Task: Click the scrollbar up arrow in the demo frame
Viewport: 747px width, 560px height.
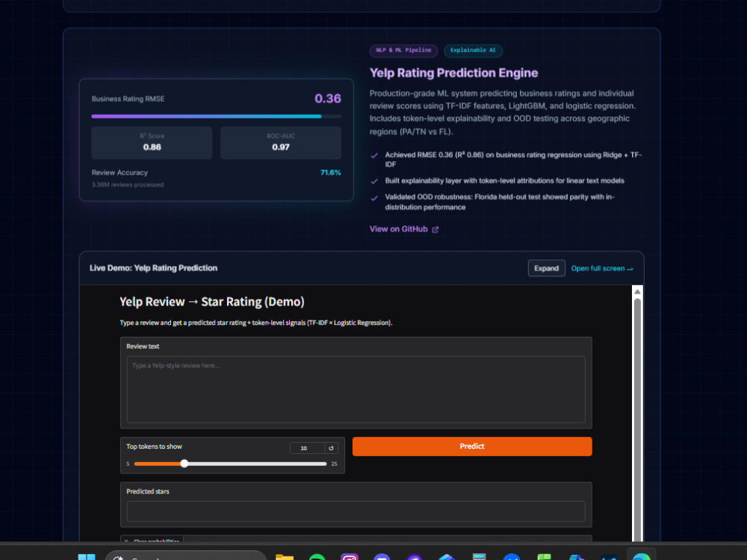Action: [x=637, y=291]
